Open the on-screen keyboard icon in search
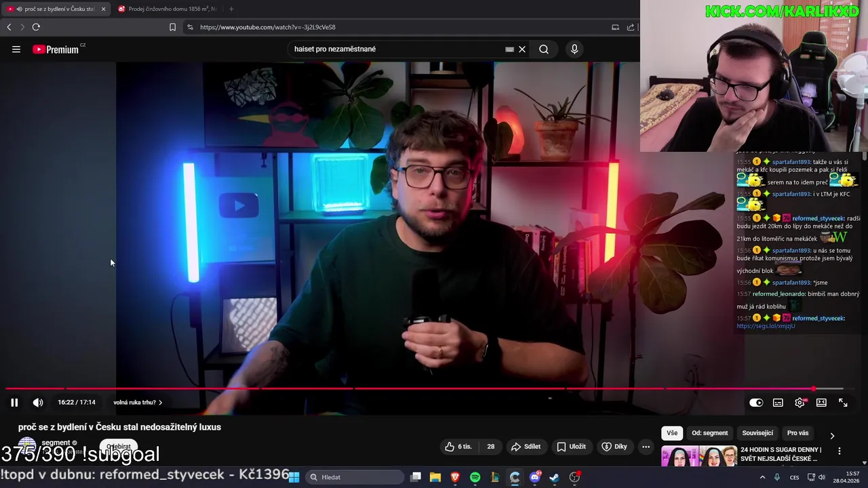This screenshot has width=868, height=488. (509, 49)
